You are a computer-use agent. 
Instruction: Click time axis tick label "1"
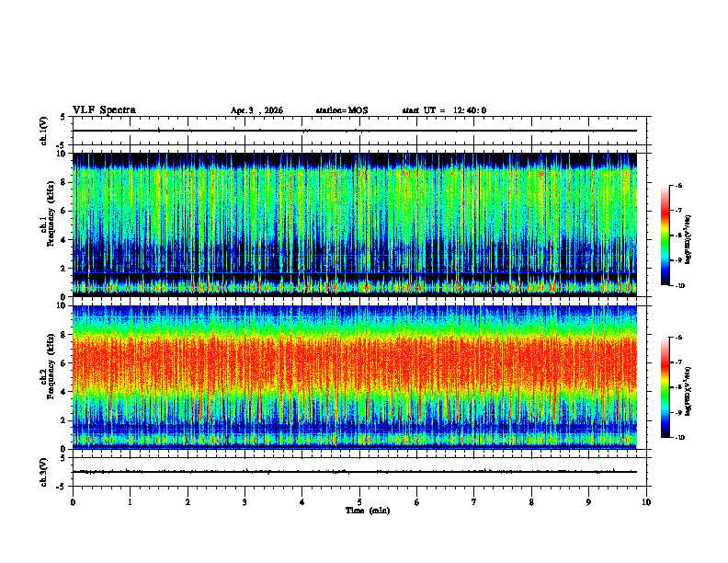(x=130, y=502)
